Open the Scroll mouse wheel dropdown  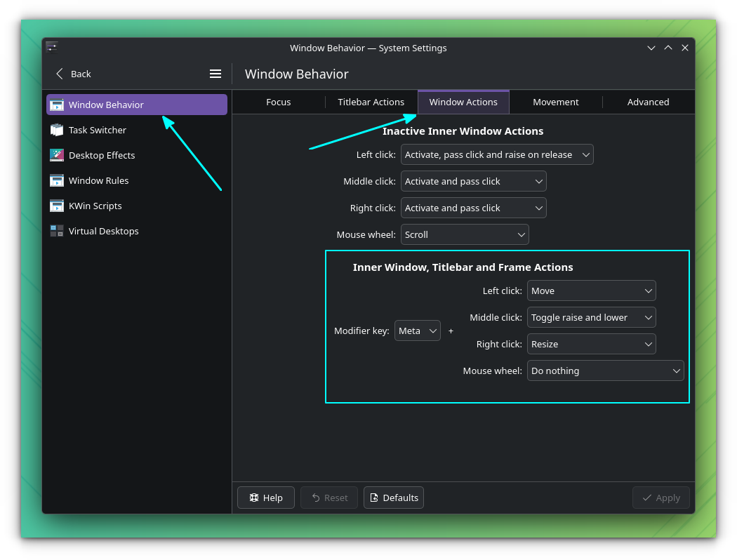coord(465,234)
